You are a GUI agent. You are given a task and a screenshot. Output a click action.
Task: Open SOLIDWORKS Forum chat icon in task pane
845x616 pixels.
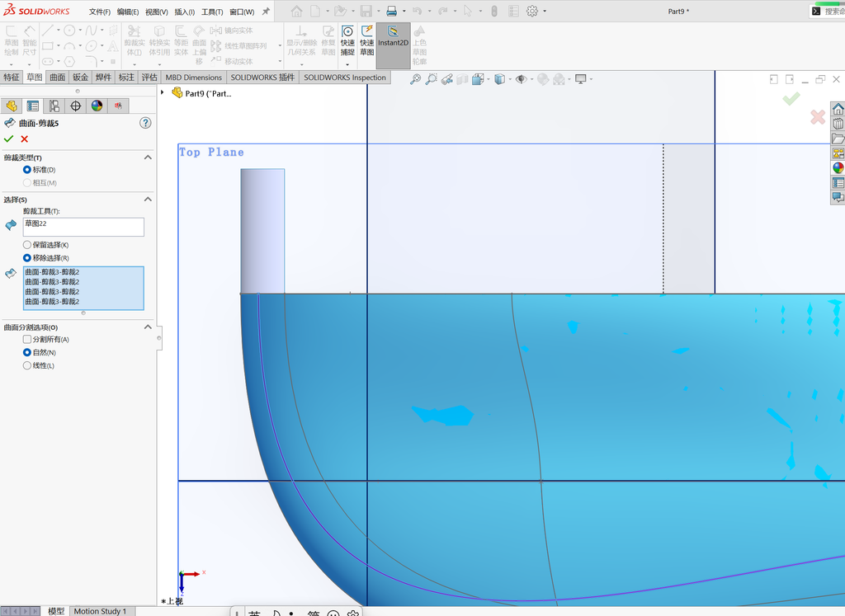838,197
